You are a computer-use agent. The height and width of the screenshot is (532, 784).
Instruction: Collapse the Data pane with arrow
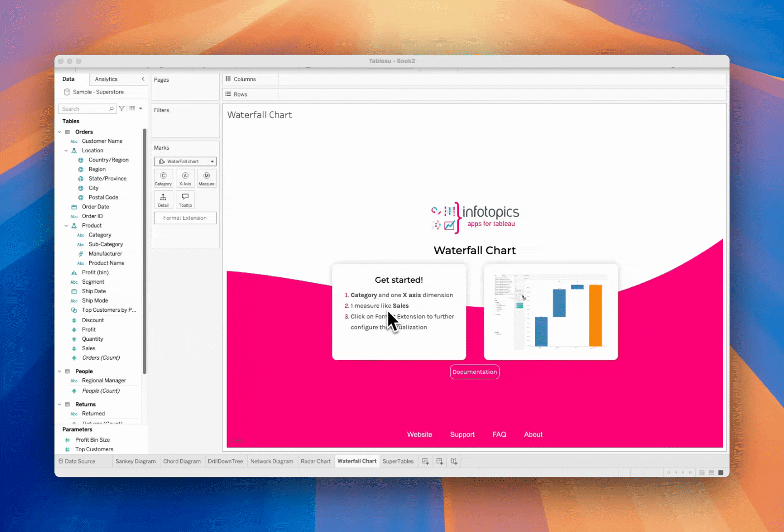point(143,79)
